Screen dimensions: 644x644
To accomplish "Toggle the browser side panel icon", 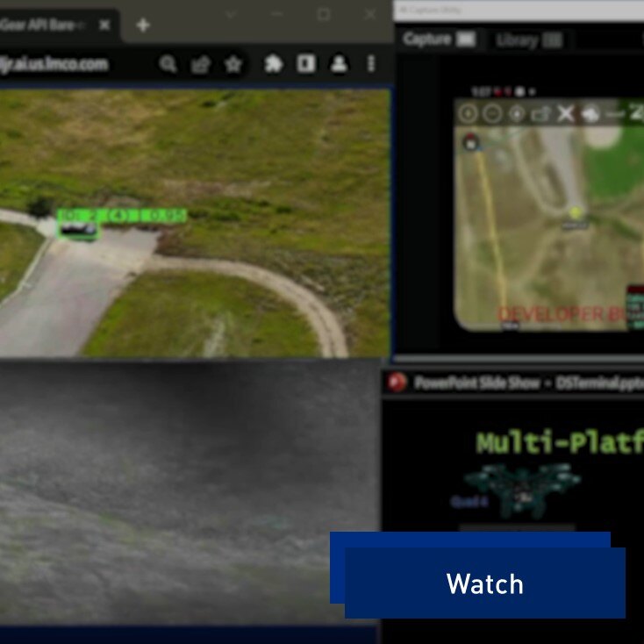I will coord(305,64).
